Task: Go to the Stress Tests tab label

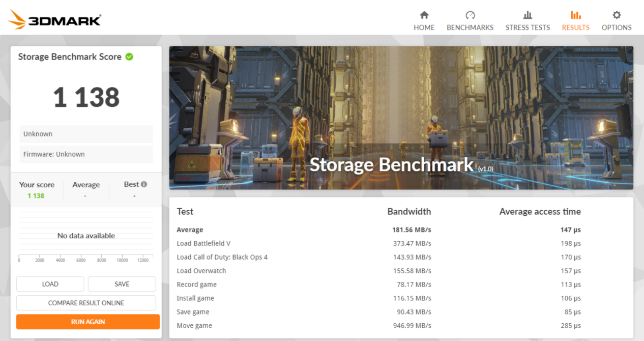Action: [528, 27]
